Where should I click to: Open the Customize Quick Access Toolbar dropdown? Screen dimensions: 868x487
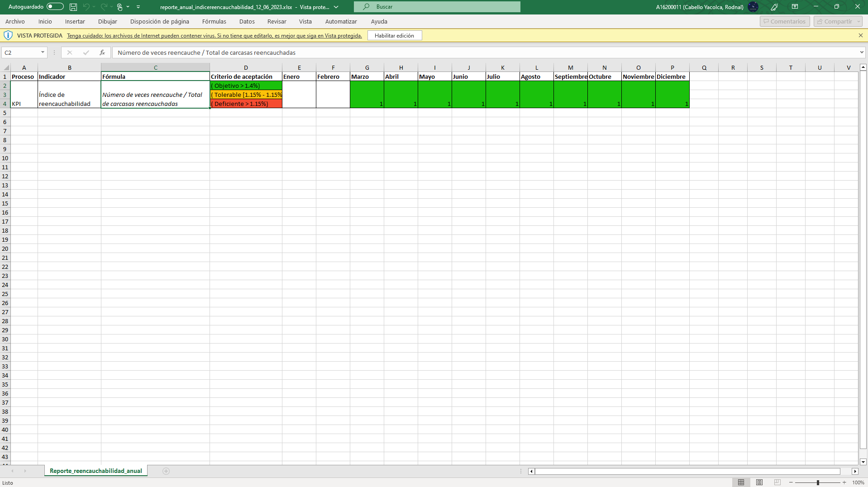pyautogui.click(x=138, y=7)
